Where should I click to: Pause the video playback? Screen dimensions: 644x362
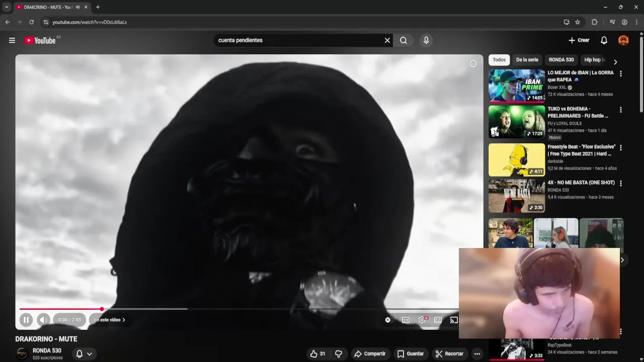click(26, 320)
